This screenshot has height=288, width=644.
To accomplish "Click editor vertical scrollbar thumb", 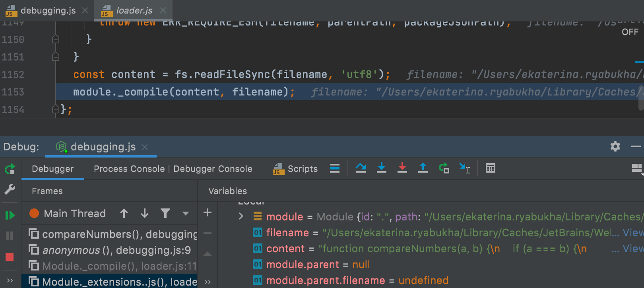I will (641, 97).
